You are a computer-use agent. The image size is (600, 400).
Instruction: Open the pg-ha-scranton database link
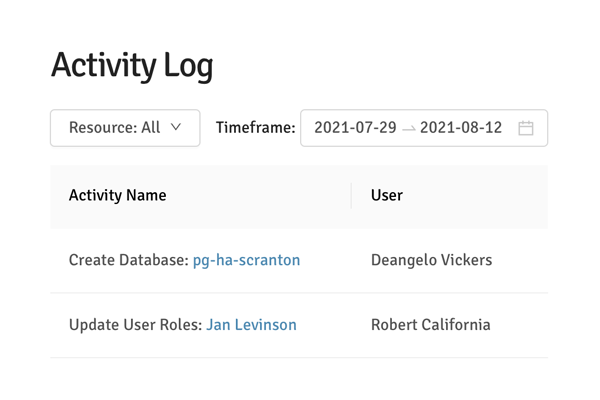[x=246, y=260]
